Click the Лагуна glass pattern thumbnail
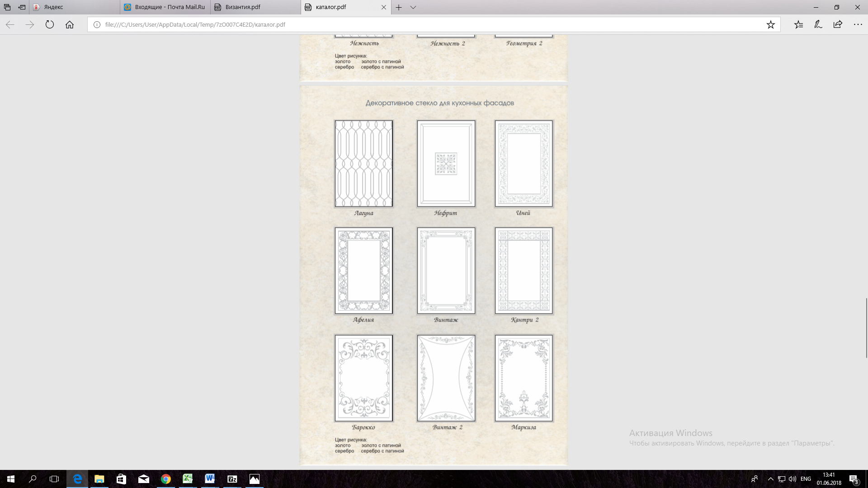 coord(363,164)
